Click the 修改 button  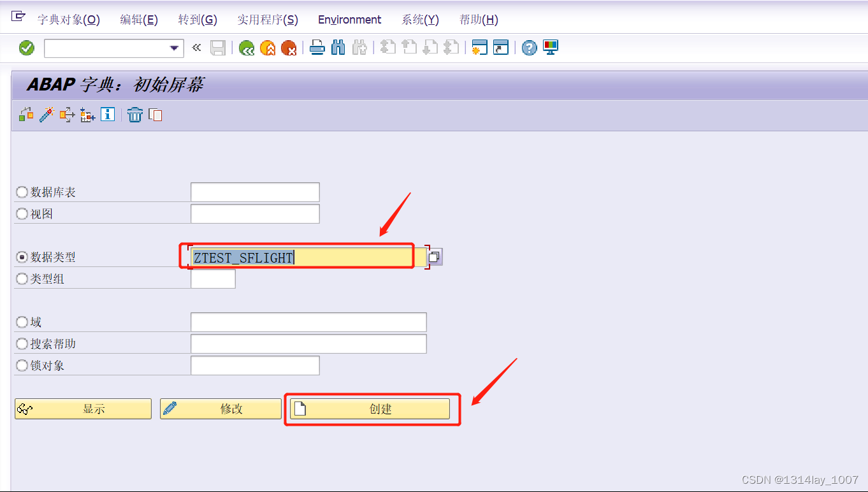[x=221, y=409]
